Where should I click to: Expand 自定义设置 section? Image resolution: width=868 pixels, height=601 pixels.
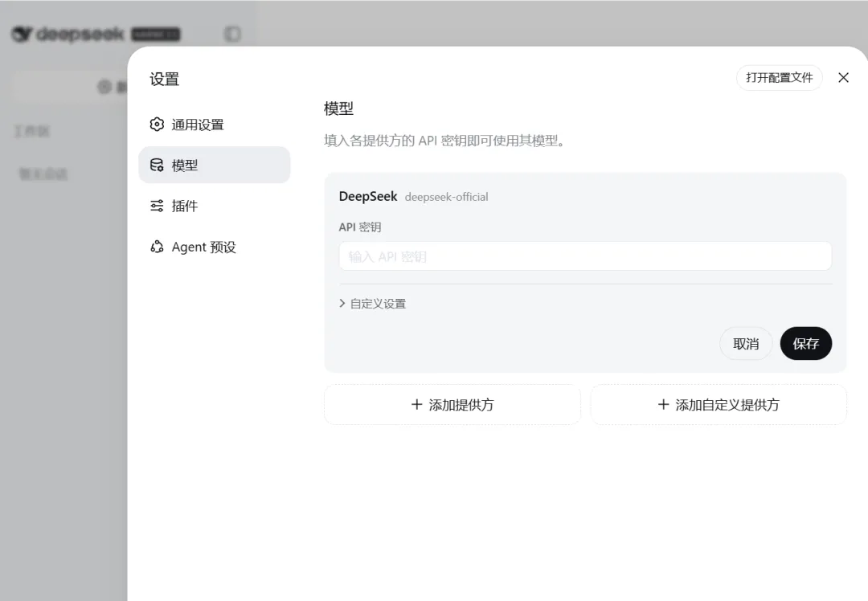tap(373, 303)
